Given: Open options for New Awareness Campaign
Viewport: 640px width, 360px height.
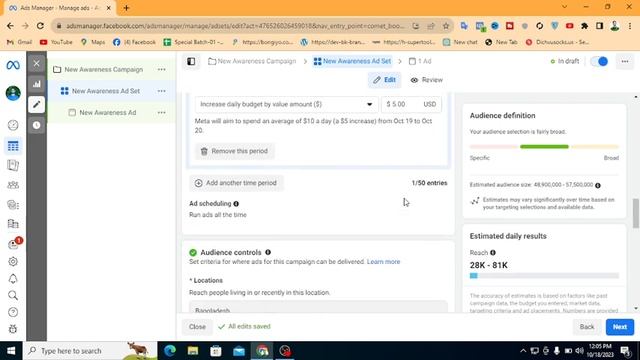Looking at the screenshot, I should pos(162,69).
